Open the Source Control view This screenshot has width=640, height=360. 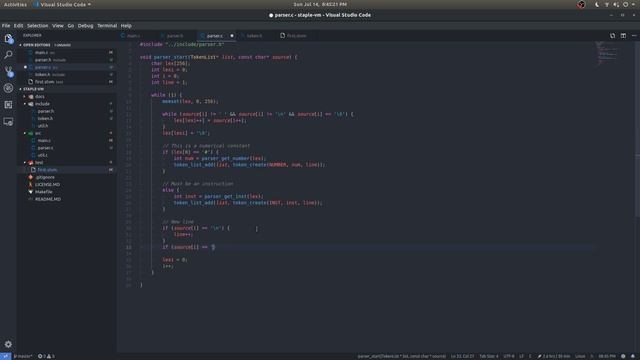pyautogui.click(x=8, y=71)
